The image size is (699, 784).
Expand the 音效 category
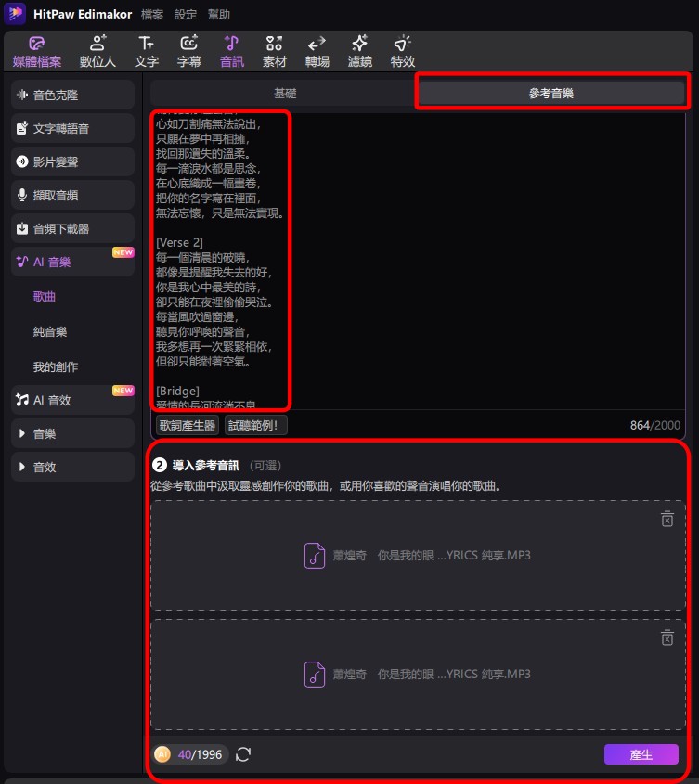coord(72,467)
